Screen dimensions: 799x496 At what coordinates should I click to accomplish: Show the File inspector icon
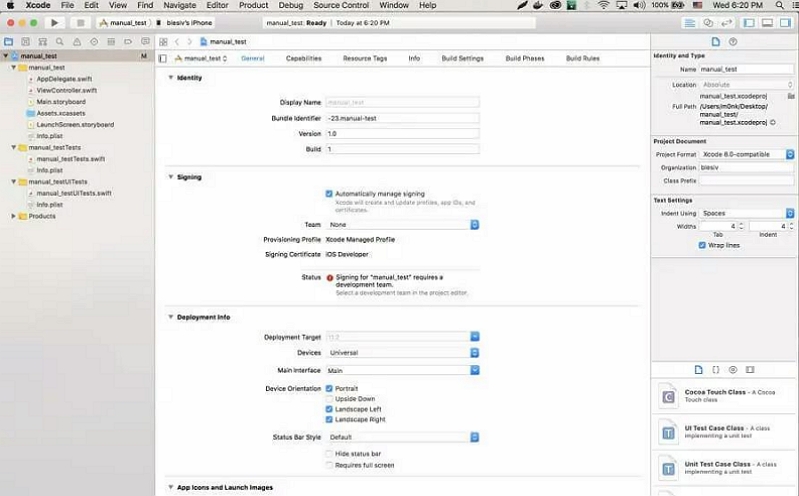coord(715,42)
